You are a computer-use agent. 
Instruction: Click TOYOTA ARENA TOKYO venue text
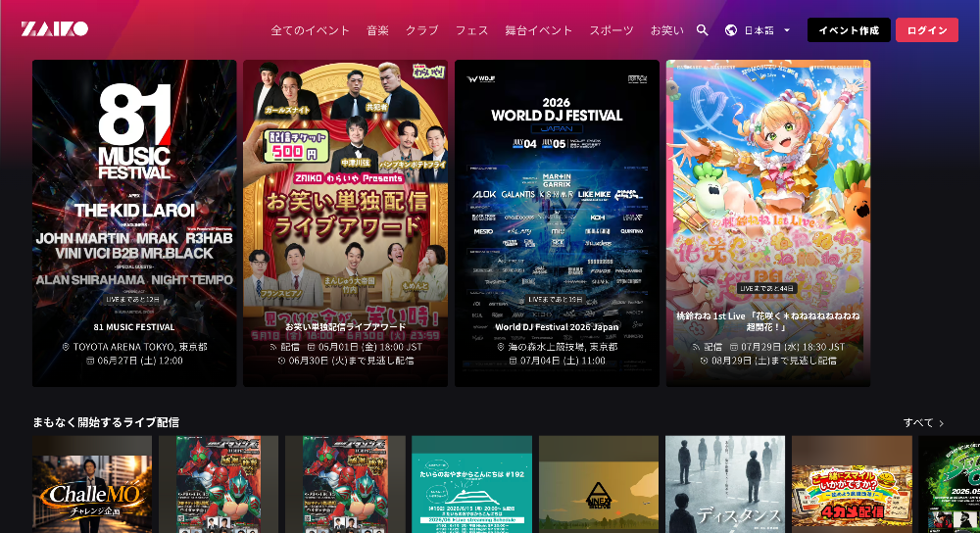[x=140, y=347]
